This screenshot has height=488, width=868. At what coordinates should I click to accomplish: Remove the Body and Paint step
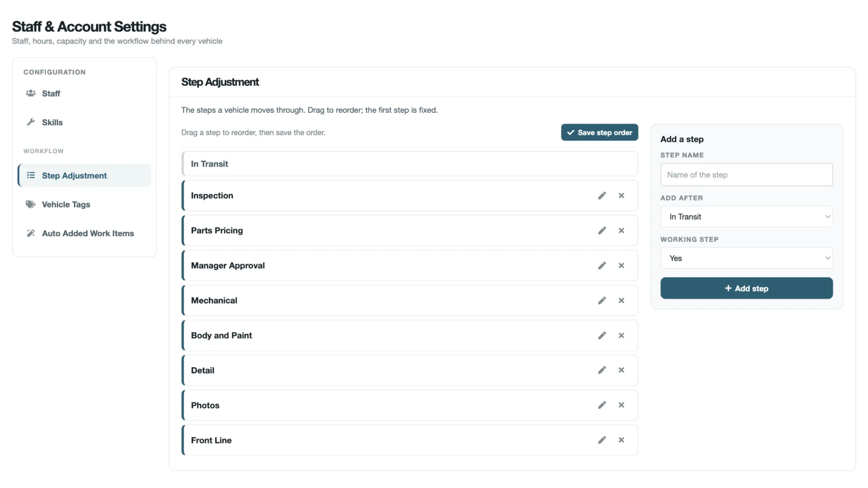click(621, 335)
